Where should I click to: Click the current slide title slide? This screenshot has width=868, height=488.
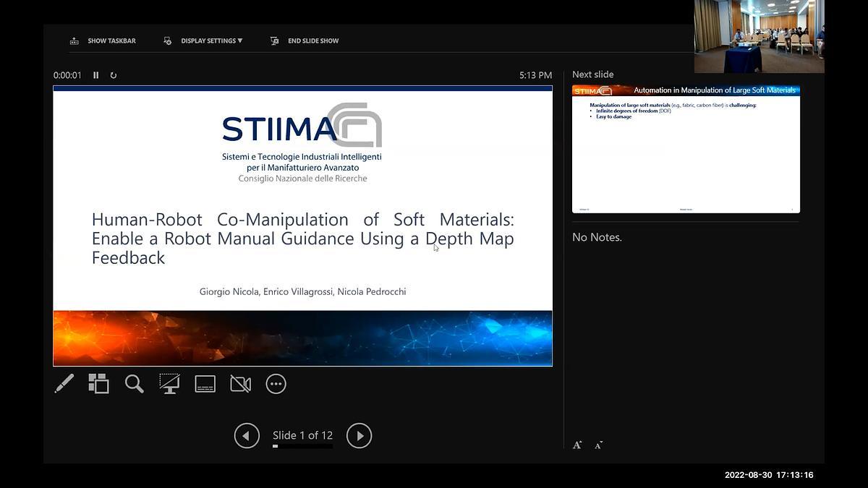302,226
